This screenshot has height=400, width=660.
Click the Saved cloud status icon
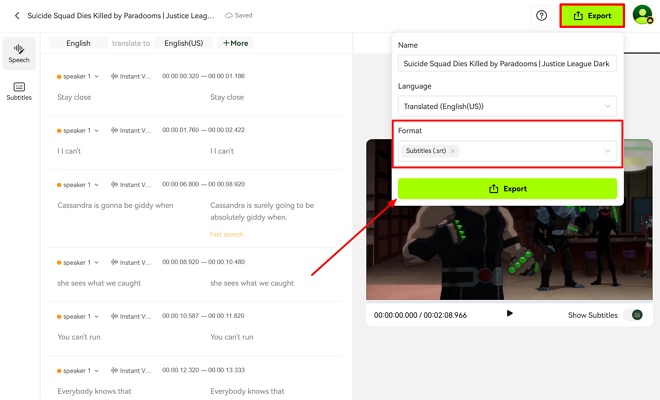coord(229,16)
